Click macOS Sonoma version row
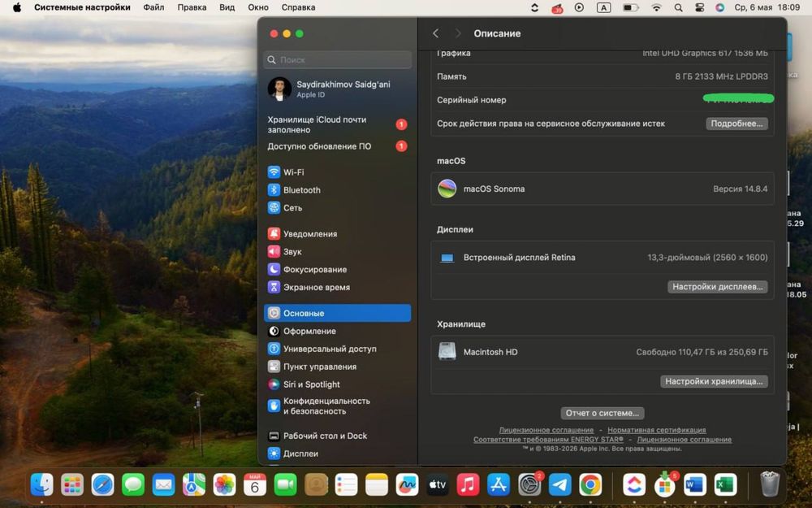 (603, 189)
